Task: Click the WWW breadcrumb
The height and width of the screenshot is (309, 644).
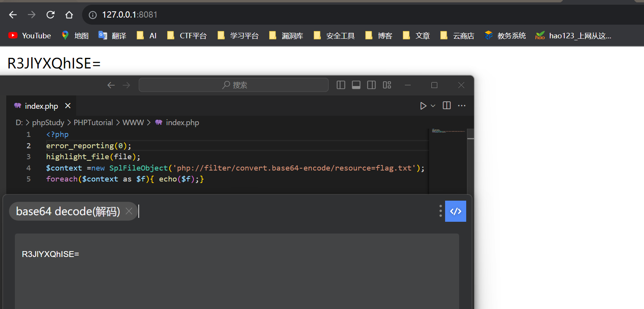Action: 133,123
